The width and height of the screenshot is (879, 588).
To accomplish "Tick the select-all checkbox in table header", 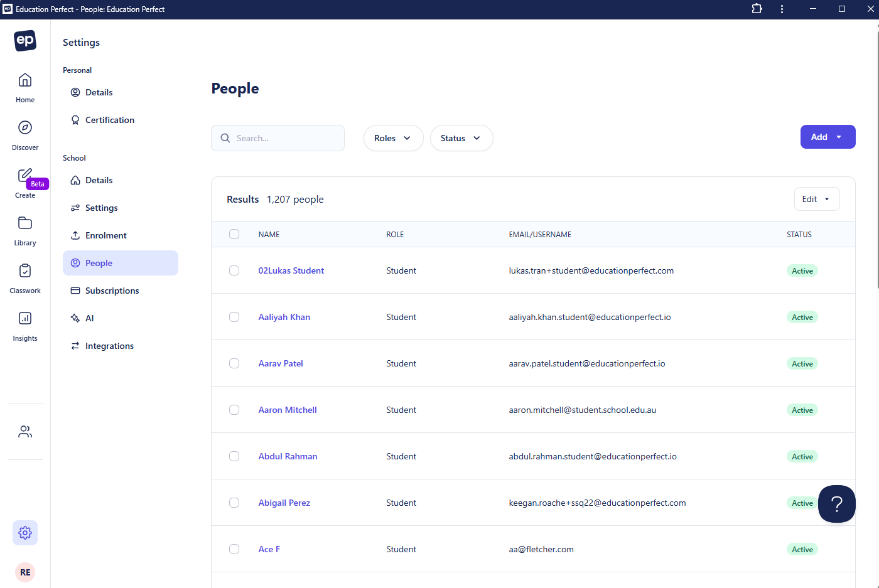I will click(234, 234).
